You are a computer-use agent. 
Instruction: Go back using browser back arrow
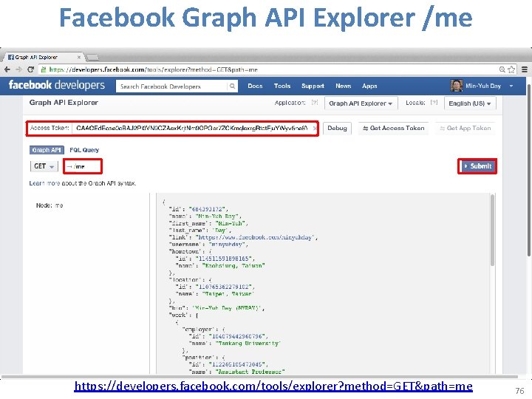pos(7,69)
